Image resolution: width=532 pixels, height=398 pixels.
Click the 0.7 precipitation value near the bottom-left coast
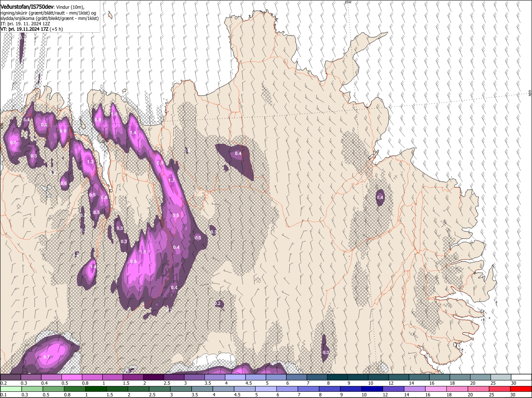(47, 357)
